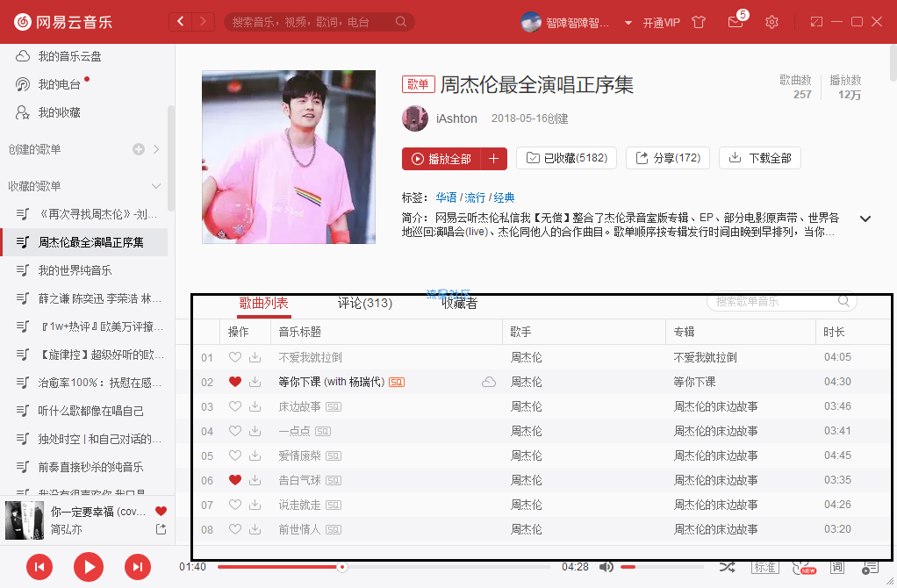Add all songs to queue with plus button
The image size is (897, 588).
click(493, 159)
